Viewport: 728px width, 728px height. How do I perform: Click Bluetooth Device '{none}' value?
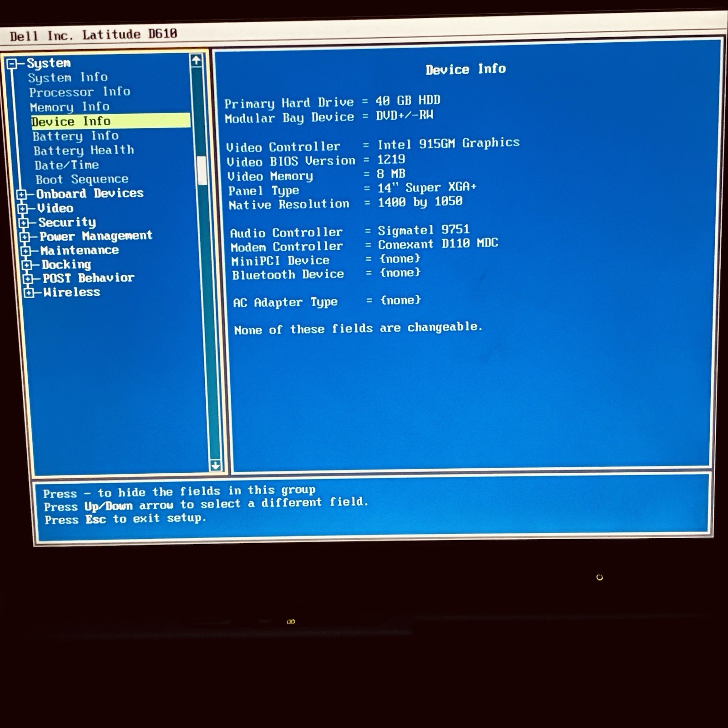point(400,273)
